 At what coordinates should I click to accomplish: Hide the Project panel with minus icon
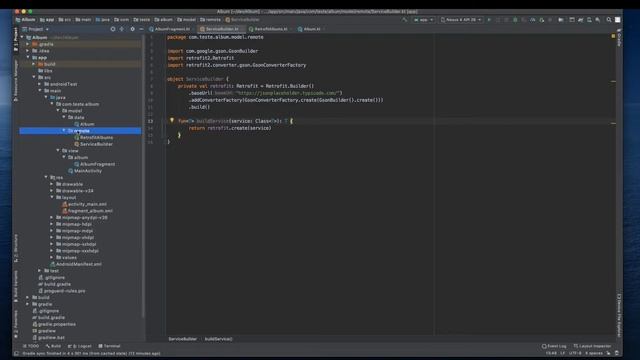tap(141, 29)
